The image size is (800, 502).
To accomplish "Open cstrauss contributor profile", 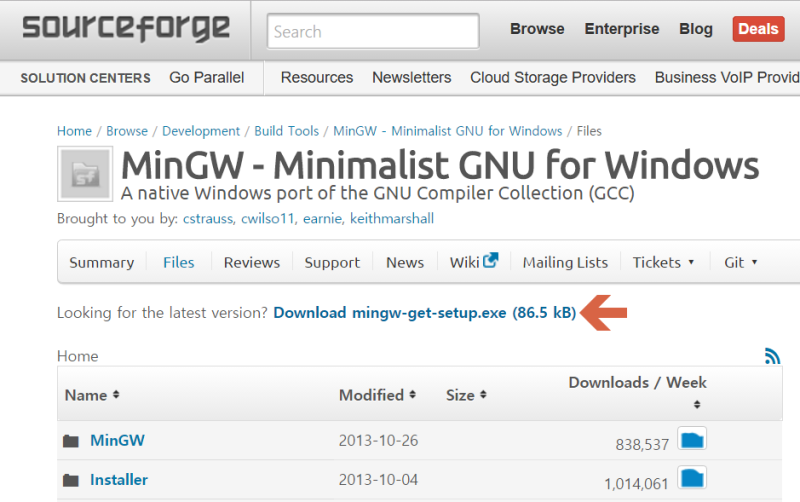I will tap(208, 219).
